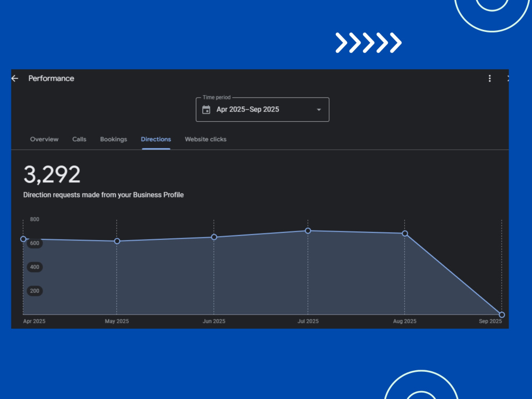Viewport: 532px width, 399px height.
Task: Select the Jul 2025 peak data point
Action: tap(308, 231)
